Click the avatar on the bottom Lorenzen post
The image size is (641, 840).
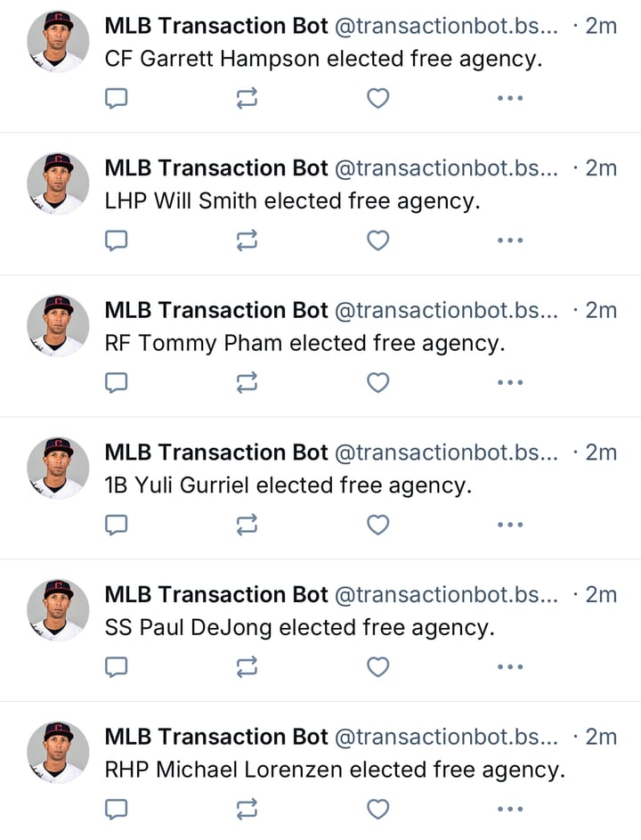(x=57, y=753)
